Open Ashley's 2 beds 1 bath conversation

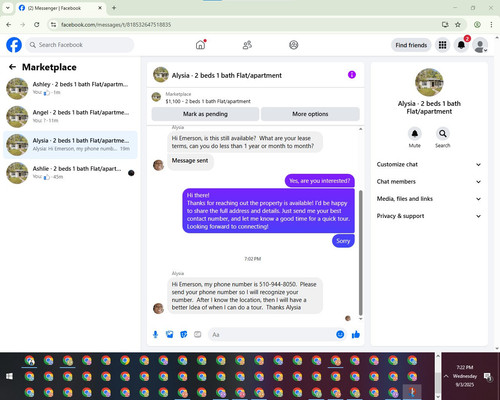[x=70, y=88]
